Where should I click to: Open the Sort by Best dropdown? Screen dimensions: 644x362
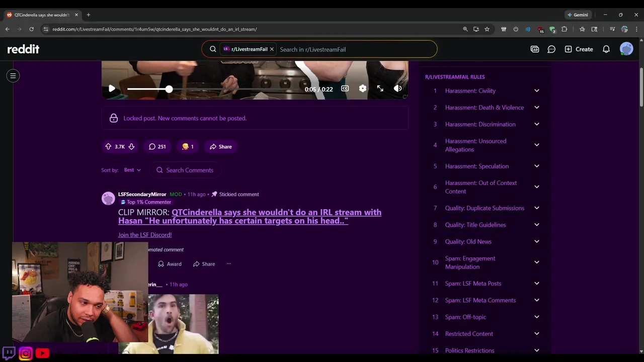click(x=133, y=170)
